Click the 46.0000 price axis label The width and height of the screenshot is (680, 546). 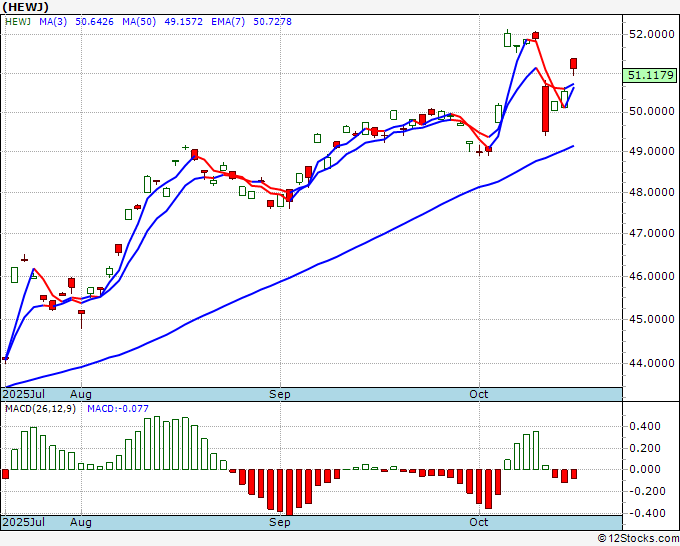tap(651, 276)
